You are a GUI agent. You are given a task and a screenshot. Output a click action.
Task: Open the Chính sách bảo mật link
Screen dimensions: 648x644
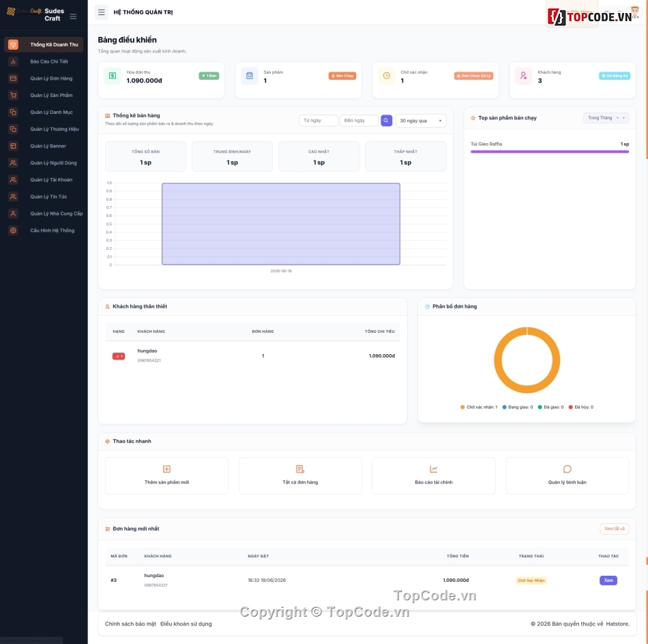[x=130, y=624]
